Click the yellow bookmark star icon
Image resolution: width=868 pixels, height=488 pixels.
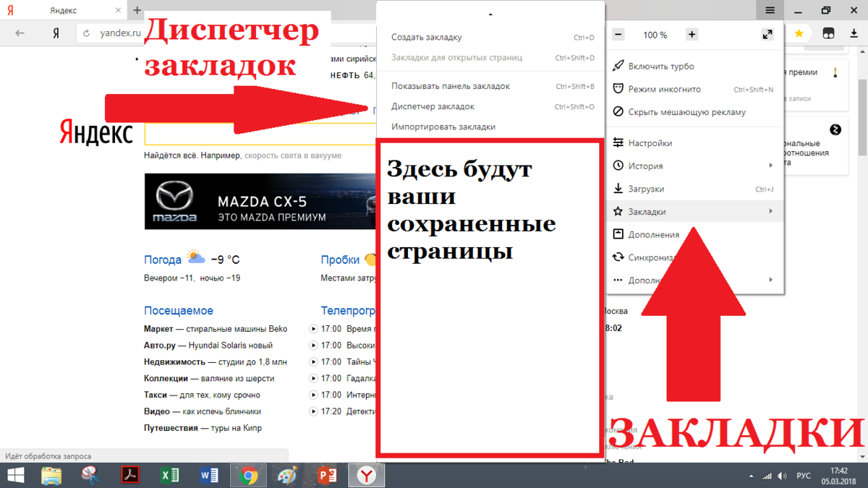pyautogui.click(x=799, y=33)
